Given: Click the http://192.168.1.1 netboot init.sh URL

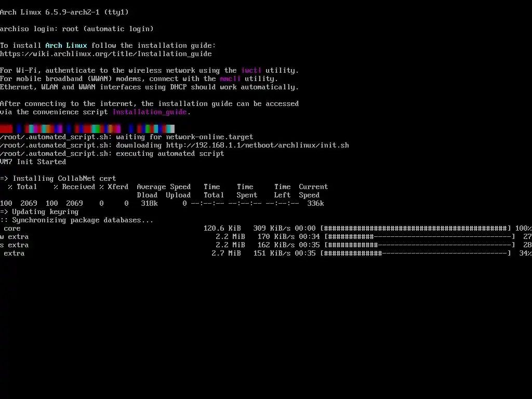Looking at the screenshot, I should (x=257, y=145).
